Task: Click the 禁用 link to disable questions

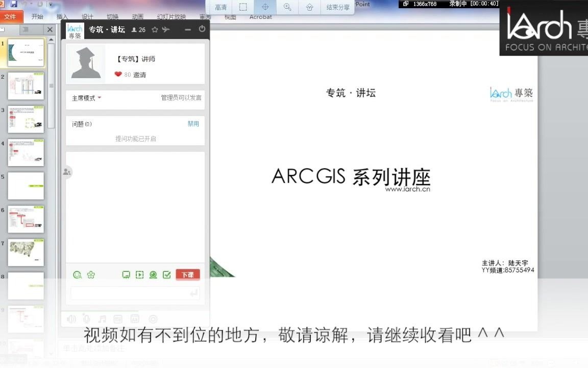Action: tap(193, 124)
